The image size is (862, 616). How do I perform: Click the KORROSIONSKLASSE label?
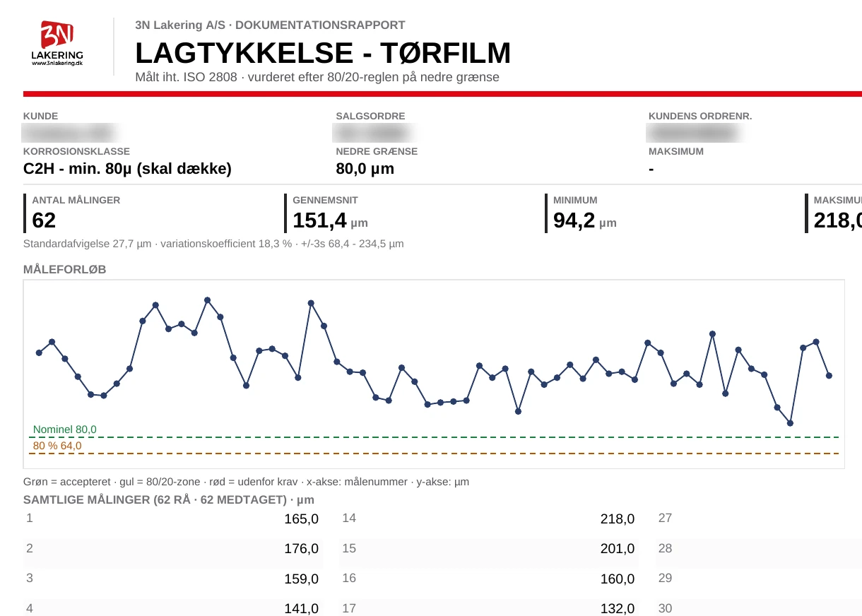[76, 151]
